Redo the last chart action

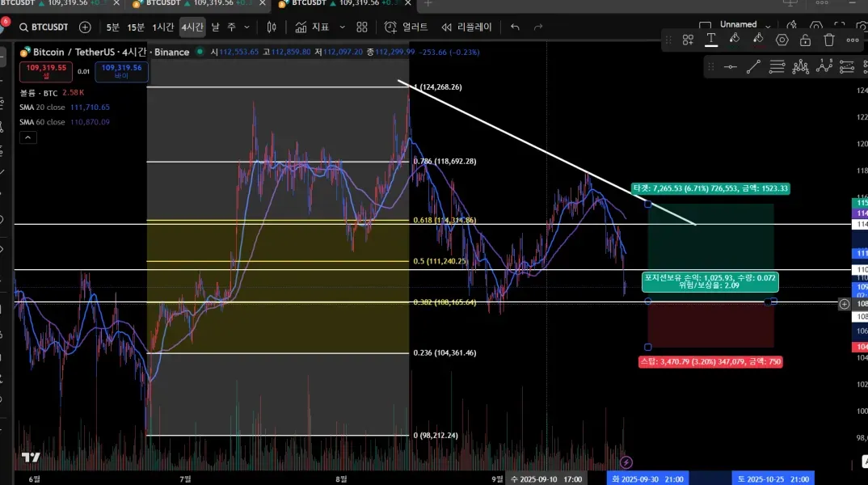(x=538, y=27)
